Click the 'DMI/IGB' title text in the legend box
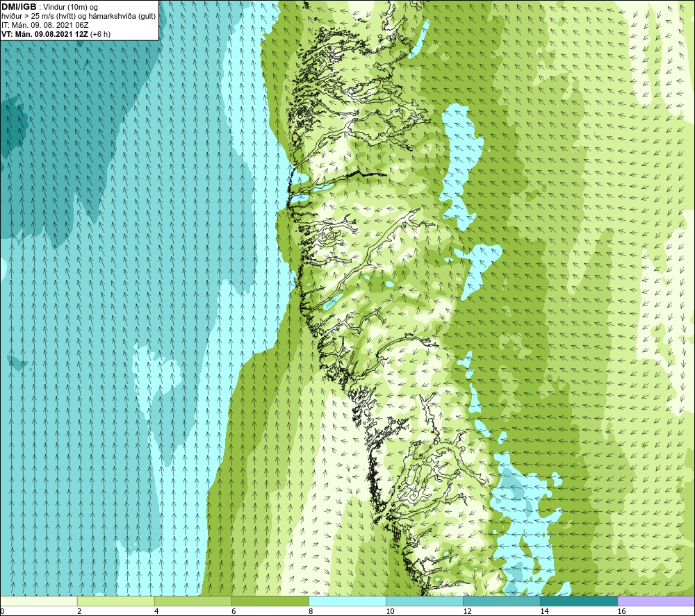 (x=19, y=7)
